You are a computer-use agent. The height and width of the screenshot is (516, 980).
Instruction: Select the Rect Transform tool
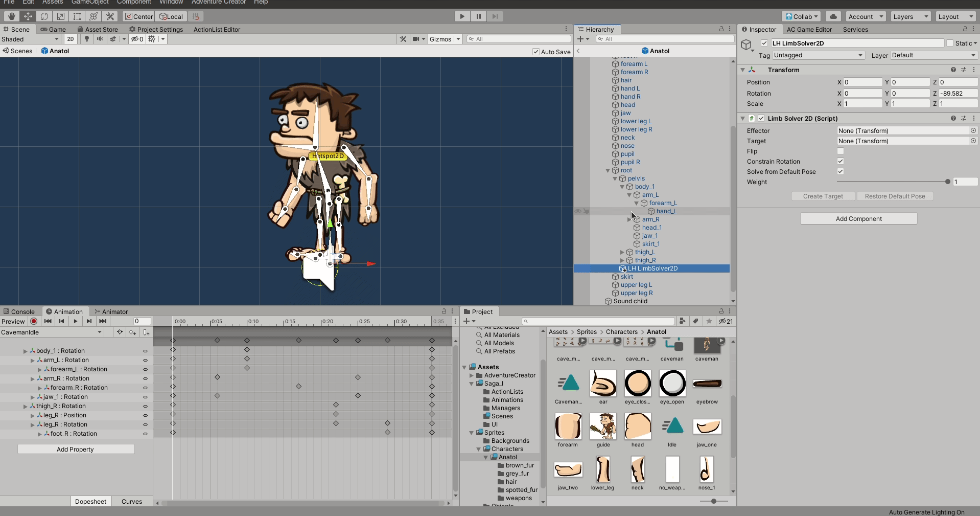[77, 16]
